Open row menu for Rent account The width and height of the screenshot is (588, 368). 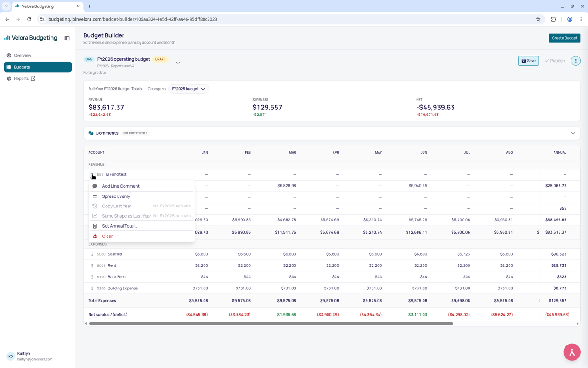click(92, 266)
